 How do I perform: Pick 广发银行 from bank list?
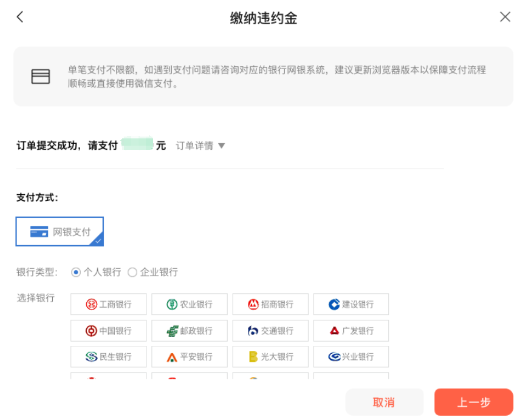(x=351, y=331)
